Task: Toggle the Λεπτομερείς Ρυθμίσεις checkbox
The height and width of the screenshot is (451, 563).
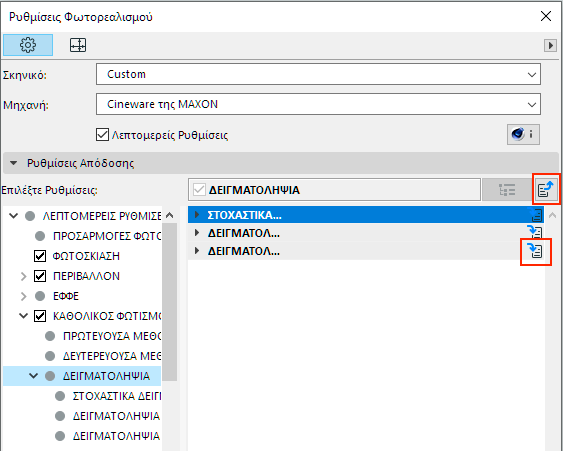Action: [102, 135]
